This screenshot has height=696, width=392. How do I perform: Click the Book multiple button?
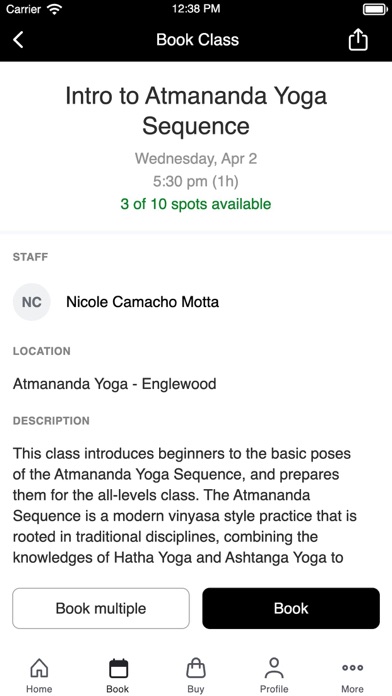click(x=101, y=608)
